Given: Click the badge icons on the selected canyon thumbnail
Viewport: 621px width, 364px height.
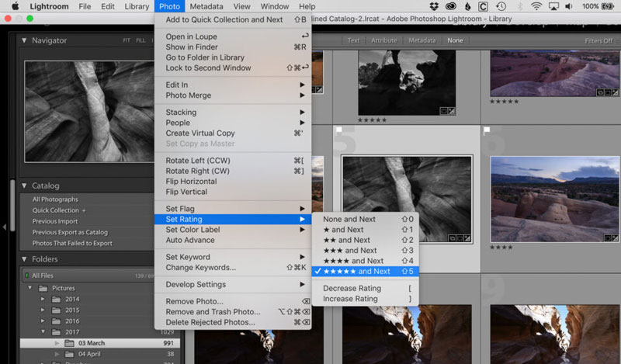Looking at the screenshot, I should click(460, 238).
